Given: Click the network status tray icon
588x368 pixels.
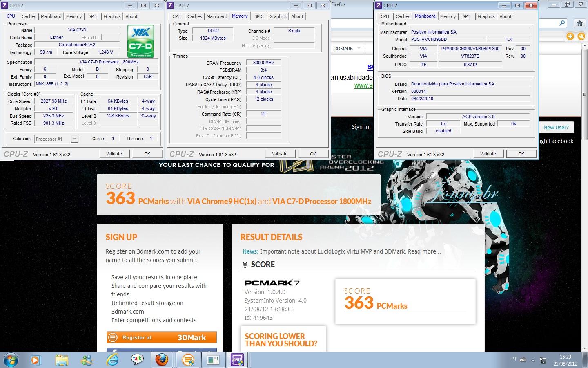Looking at the screenshot, I should click(543, 360).
